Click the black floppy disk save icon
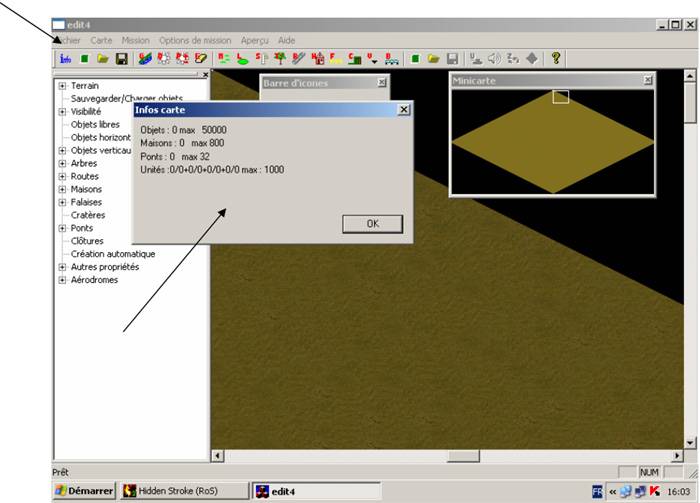The width and height of the screenshot is (700, 503). click(x=121, y=59)
